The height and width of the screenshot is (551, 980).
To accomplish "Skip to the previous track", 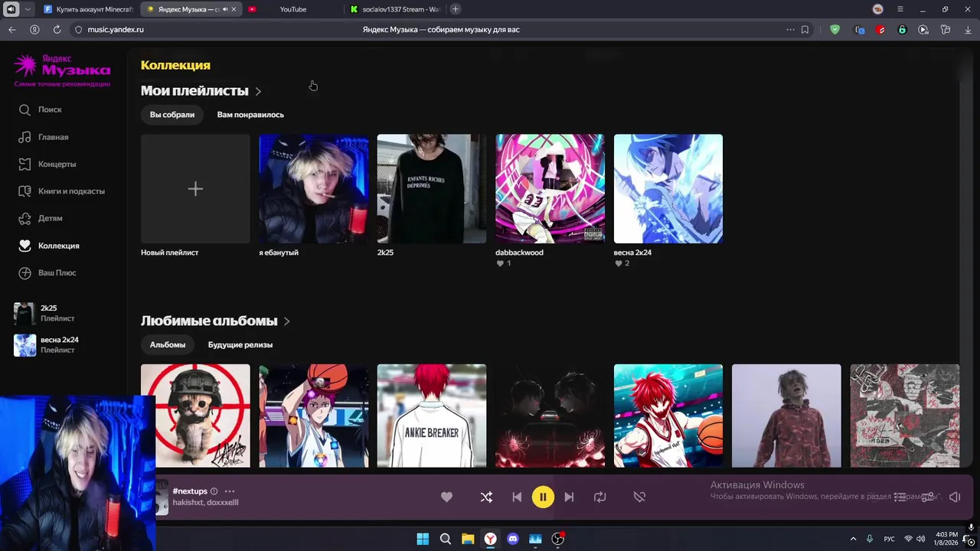I will 517,497.
